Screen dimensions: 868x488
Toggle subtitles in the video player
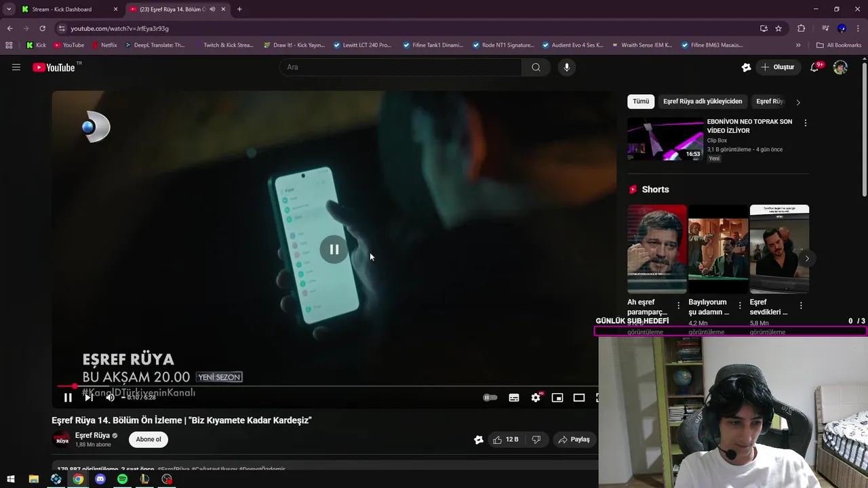514,398
